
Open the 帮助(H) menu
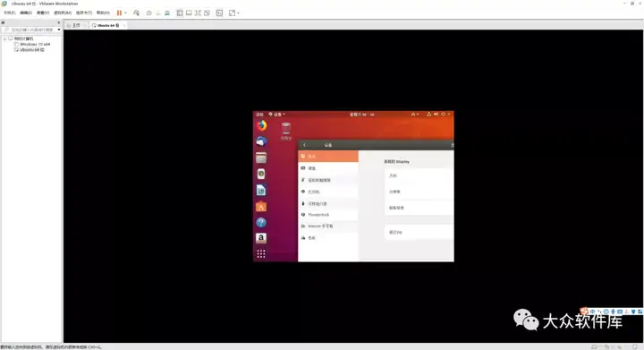(x=103, y=13)
